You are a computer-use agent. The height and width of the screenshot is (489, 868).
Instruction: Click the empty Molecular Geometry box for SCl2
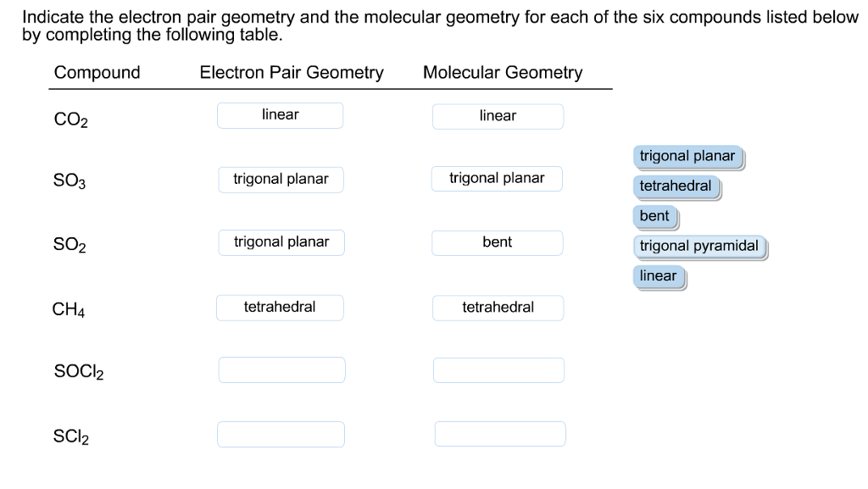pyautogui.click(x=500, y=433)
